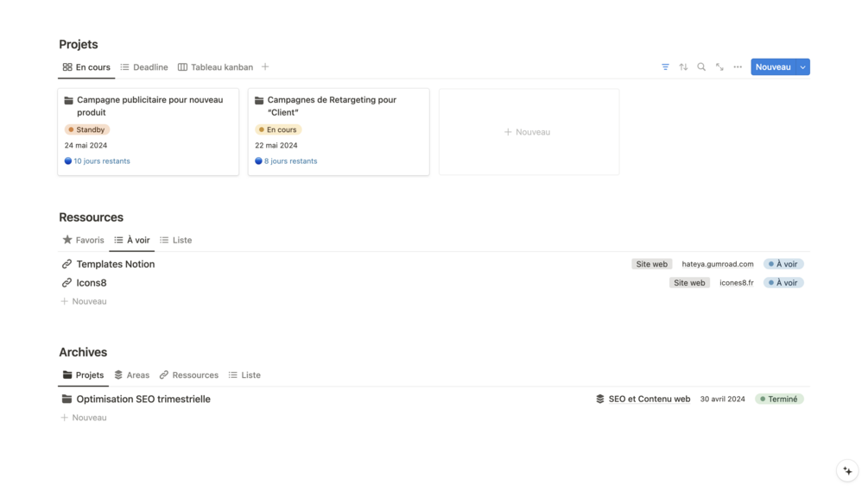The image size is (868, 491).
Task: Open the three-dot more options menu
Action: tap(738, 67)
